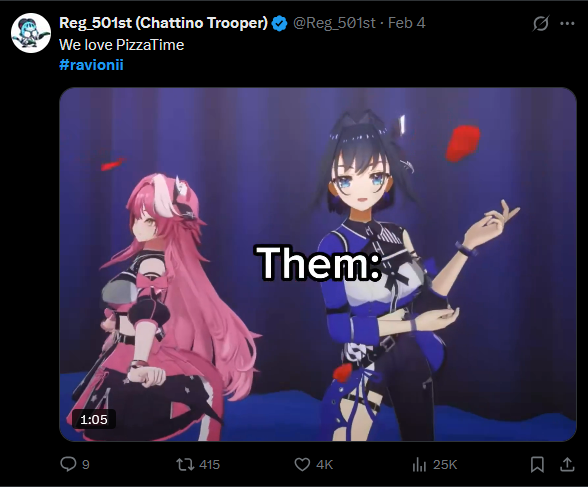
Task: Click the Reg_501st (Chattino Trooper) display name
Action: tap(164, 23)
